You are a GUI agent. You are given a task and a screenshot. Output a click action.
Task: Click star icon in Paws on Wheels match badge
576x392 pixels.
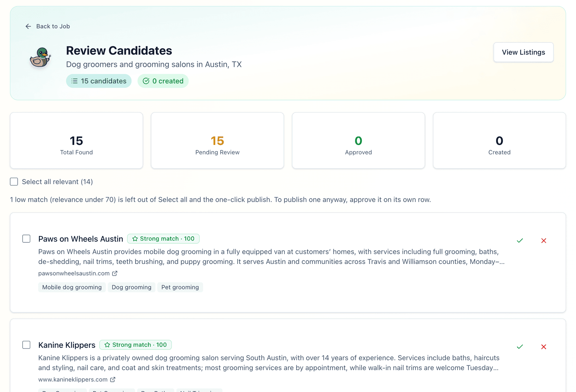[135, 239]
